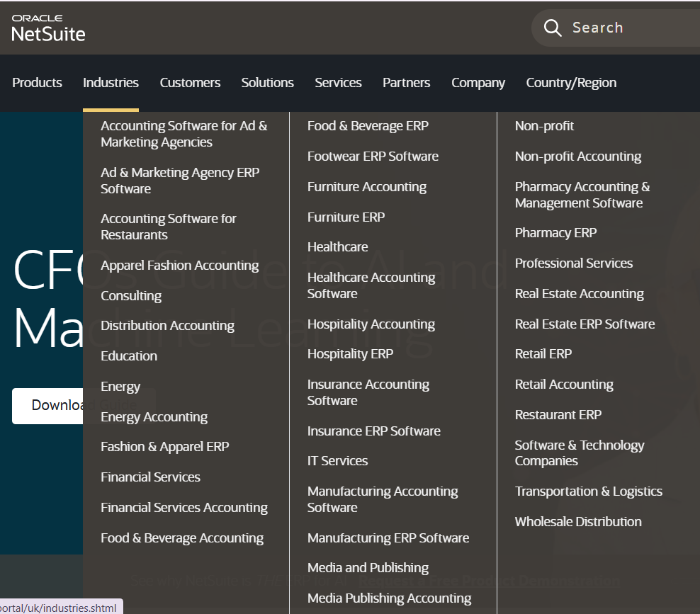Go to Fashion & Apparel ERP
Image resolution: width=700 pixels, height=614 pixels.
pyautogui.click(x=165, y=447)
